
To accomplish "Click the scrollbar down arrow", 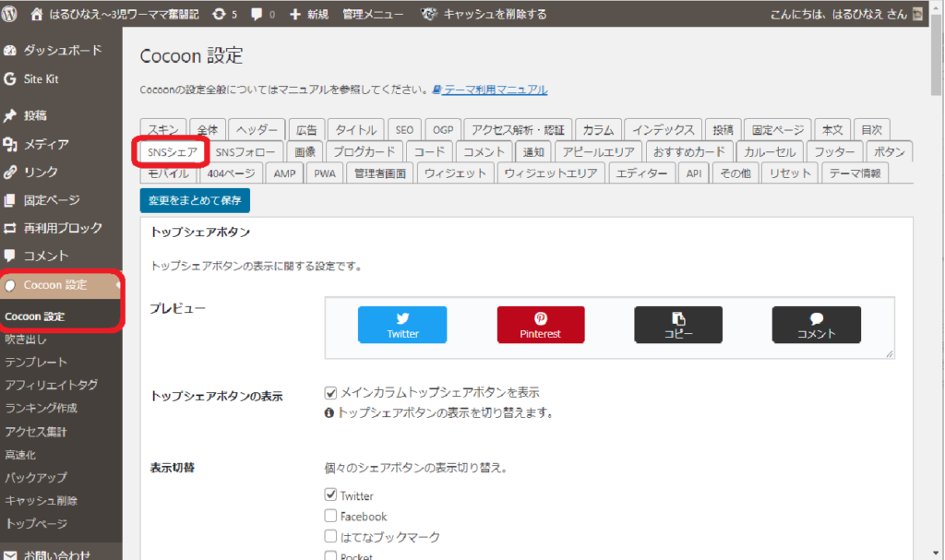I will pos(936,554).
